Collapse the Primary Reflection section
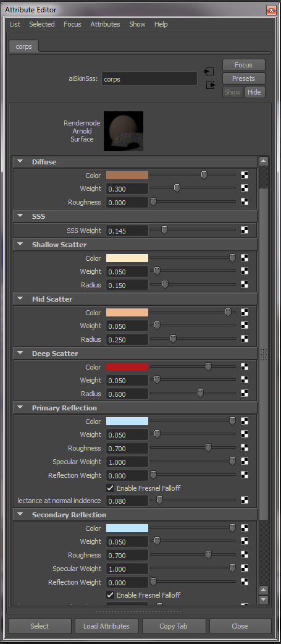This screenshot has width=281, height=644. [20, 408]
